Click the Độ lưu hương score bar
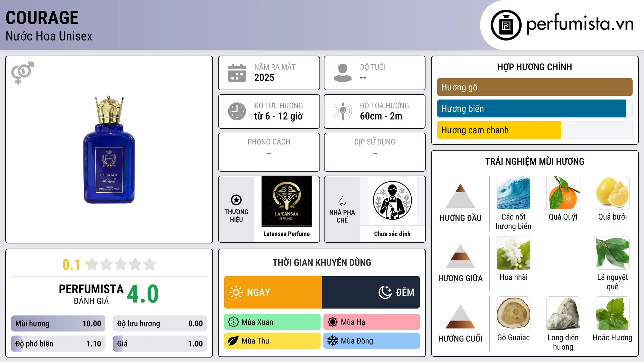The height and width of the screenshot is (362, 644). click(x=160, y=323)
